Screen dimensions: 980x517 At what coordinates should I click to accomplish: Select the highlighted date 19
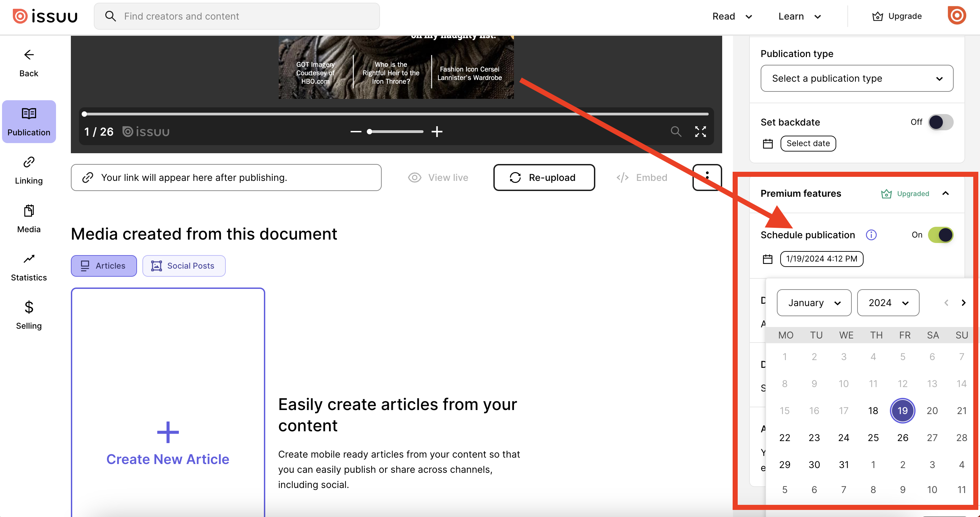902,411
